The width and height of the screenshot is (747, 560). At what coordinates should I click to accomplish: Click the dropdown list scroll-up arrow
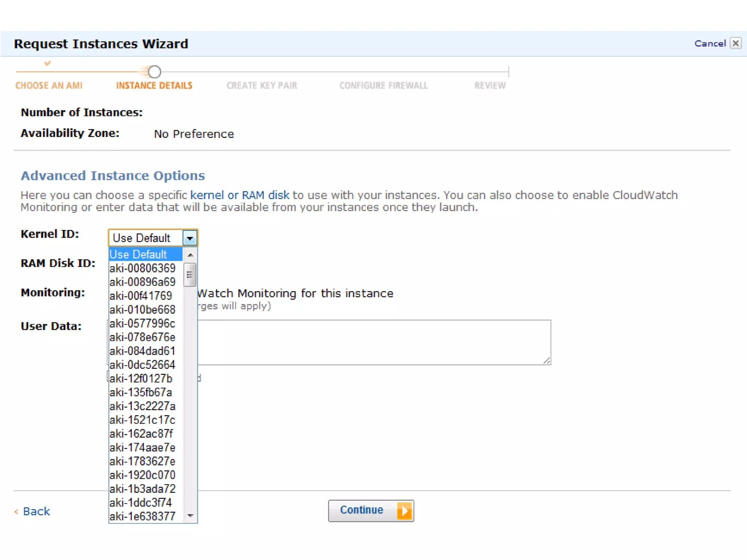[x=190, y=255]
